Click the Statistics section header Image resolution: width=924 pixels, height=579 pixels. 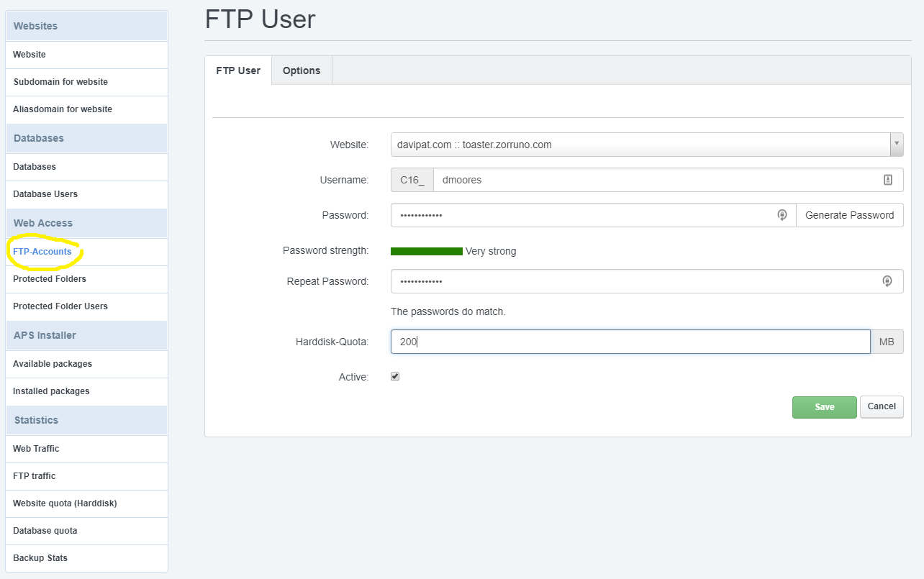[x=86, y=420]
